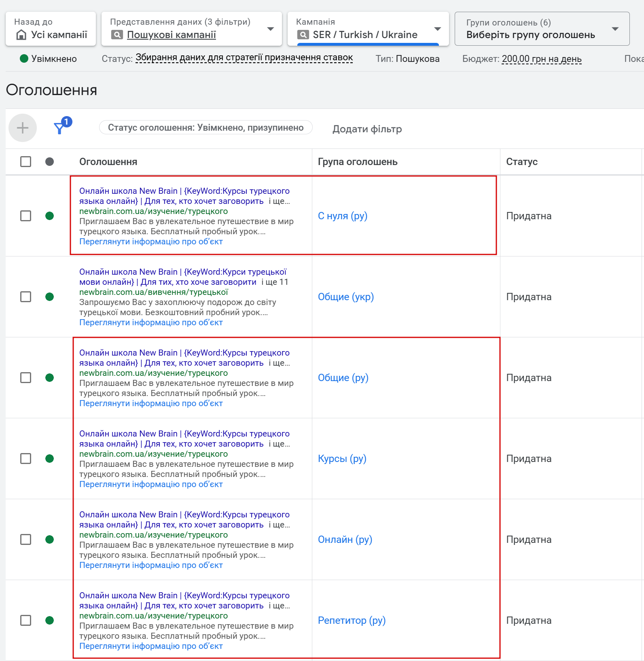Check the checkbox for the Общие (ру) row
The image size is (644, 661).
tap(25, 378)
